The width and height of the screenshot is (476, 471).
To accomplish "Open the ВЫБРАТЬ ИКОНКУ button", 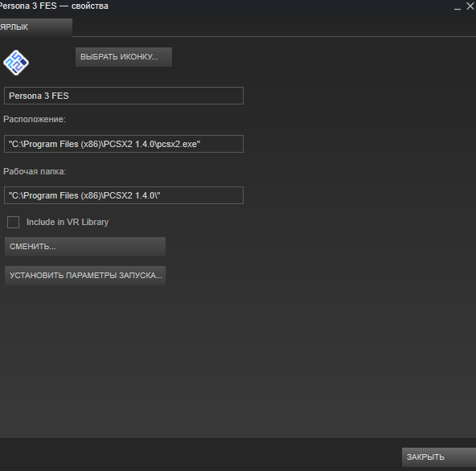I will tap(124, 57).
